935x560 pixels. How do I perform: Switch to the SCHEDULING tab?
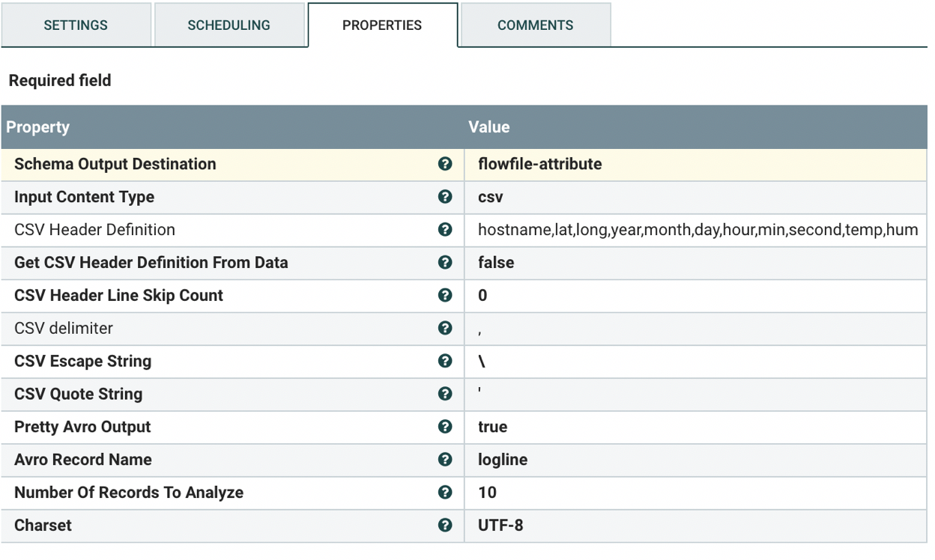tap(229, 25)
